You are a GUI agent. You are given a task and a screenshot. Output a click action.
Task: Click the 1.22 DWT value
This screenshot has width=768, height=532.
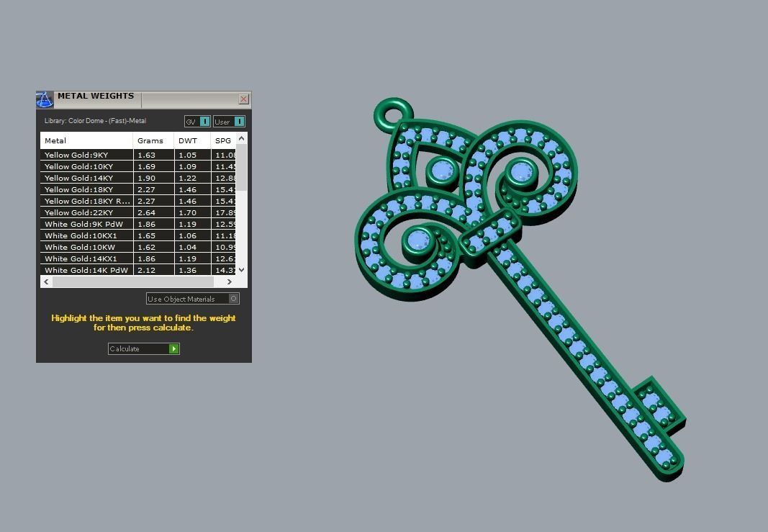click(x=188, y=178)
